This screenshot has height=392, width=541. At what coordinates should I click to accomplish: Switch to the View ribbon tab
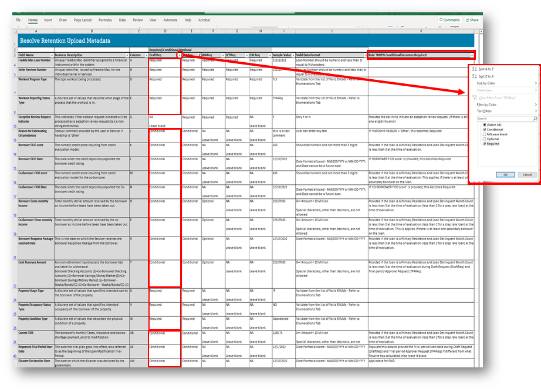153,20
